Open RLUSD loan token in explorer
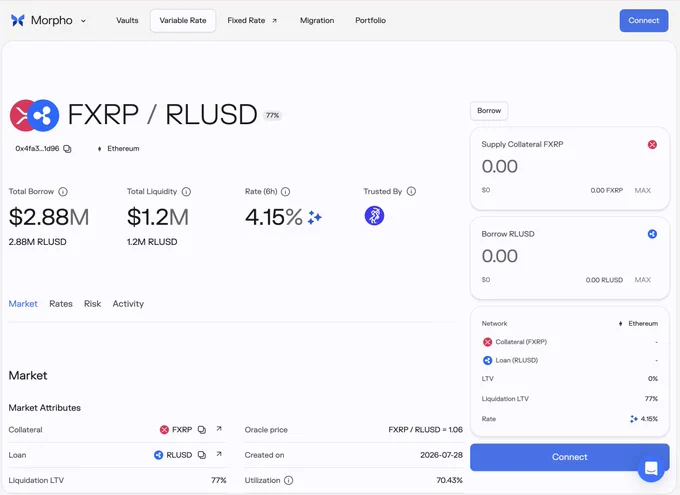 (x=219, y=454)
